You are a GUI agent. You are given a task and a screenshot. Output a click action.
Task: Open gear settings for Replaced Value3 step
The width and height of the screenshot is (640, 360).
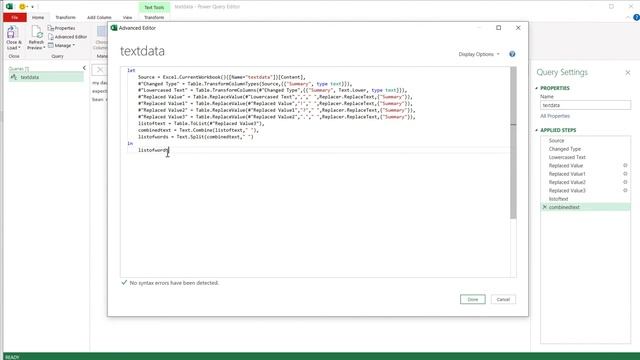[625, 190]
